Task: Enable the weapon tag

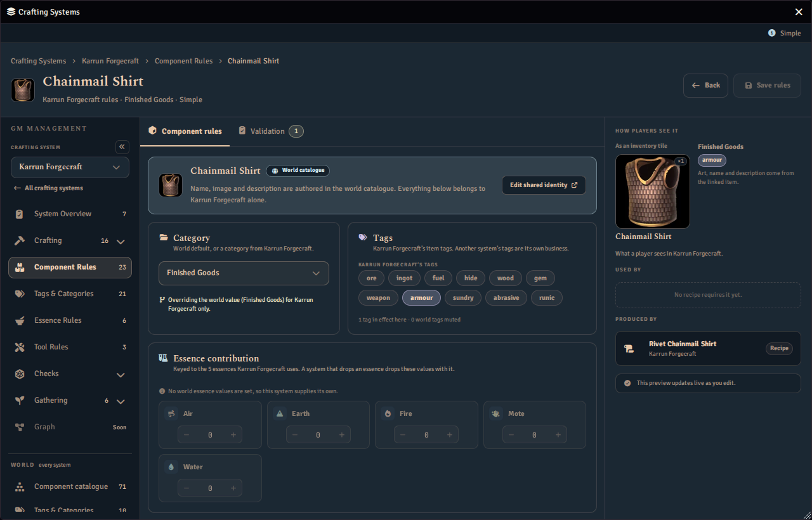Action: point(379,298)
